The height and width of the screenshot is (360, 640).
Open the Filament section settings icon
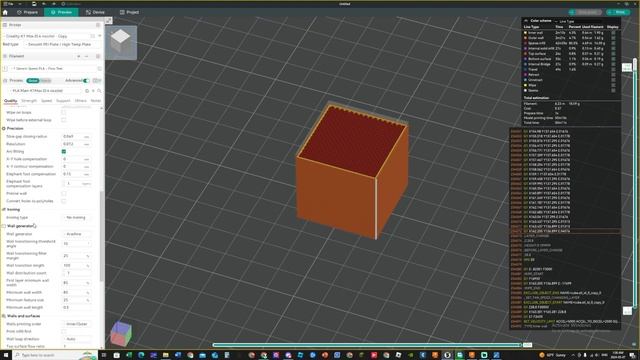(x=98, y=56)
